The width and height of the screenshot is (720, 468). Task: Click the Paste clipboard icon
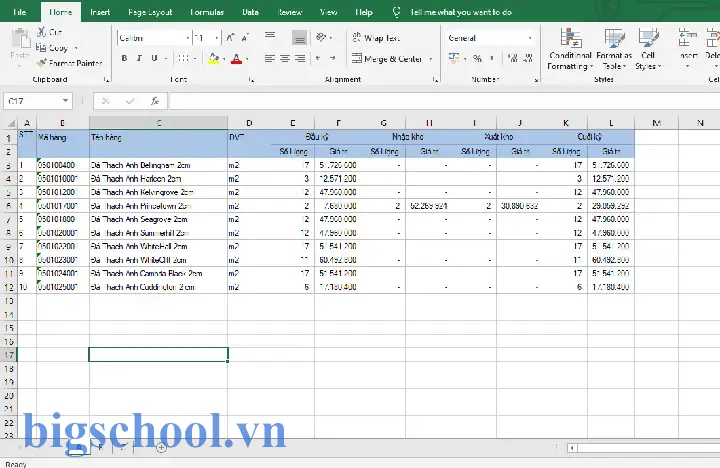coord(20,39)
